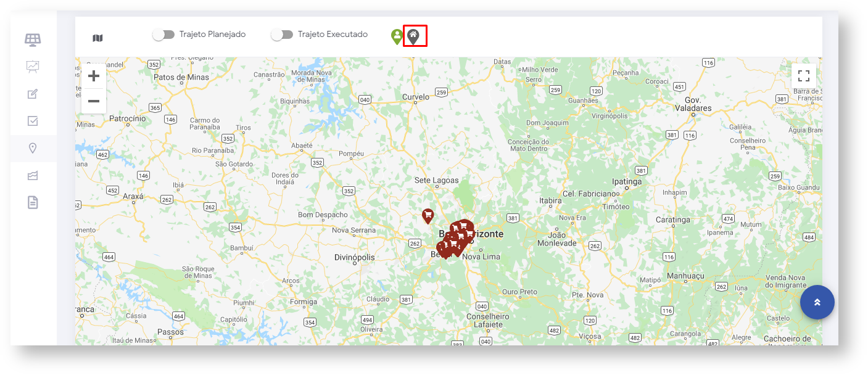Open the area chart sidebar icon
This screenshot has height=375, width=868.
[33, 176]
